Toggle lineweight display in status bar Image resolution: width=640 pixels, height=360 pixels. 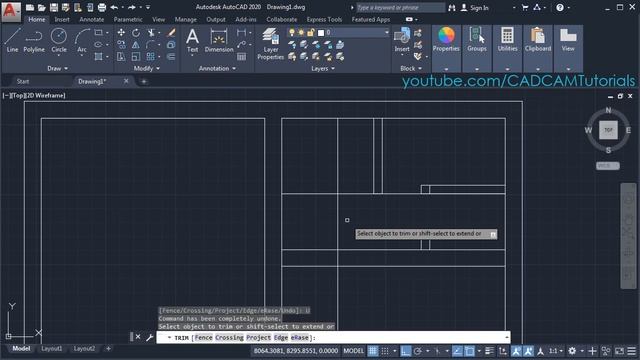coord(489,351)
